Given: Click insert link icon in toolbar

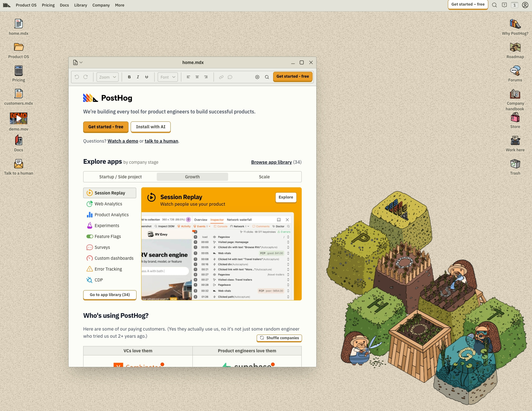Looking at the screenshot, I should [221, 77].
